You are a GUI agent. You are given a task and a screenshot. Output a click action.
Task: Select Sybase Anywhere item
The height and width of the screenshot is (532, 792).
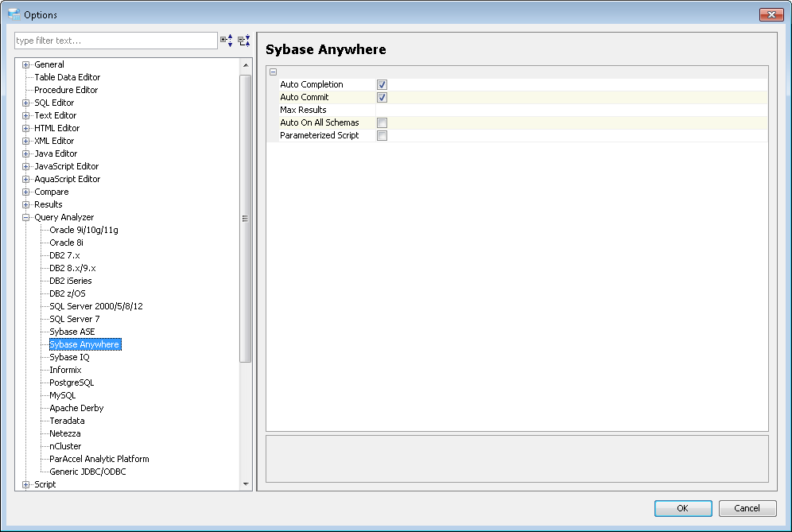coord(85,344)
